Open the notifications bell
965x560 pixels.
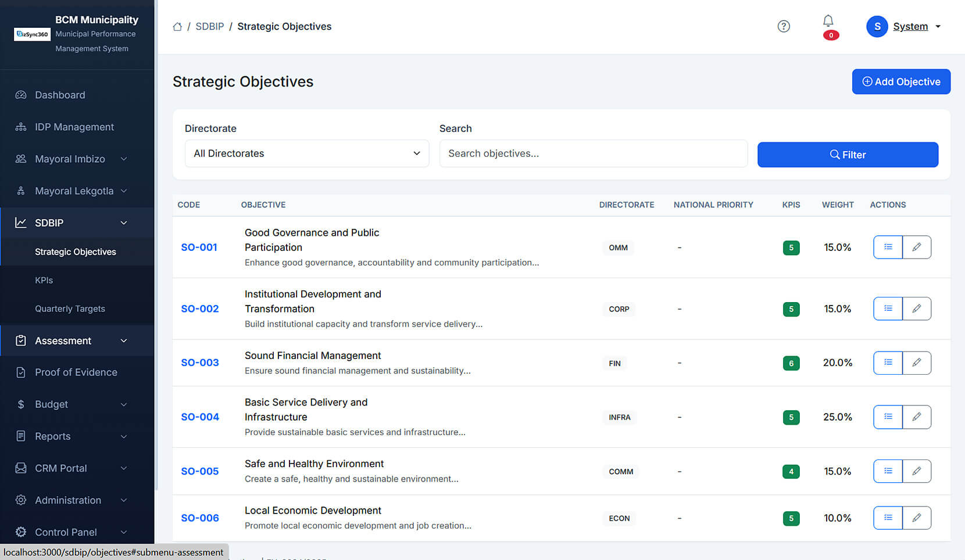tap(828, 21)
